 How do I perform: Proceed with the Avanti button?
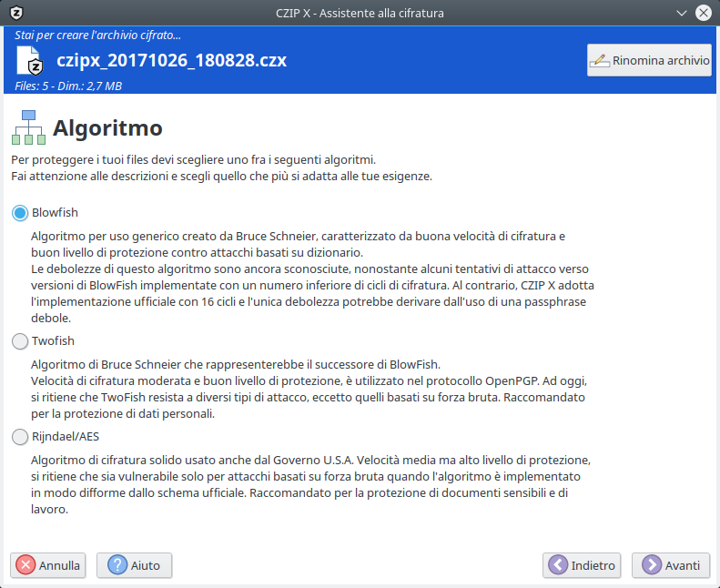(x=671, y=565)
